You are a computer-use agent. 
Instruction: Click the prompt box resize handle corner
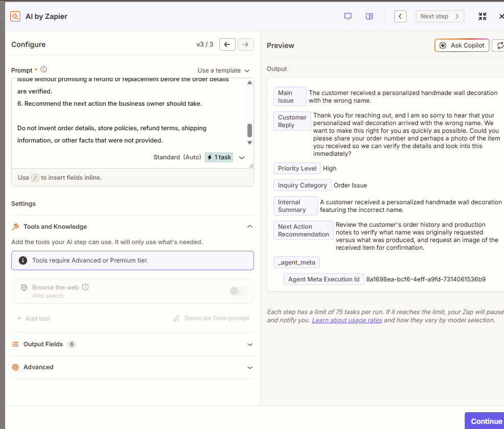[x=251, y=165]
